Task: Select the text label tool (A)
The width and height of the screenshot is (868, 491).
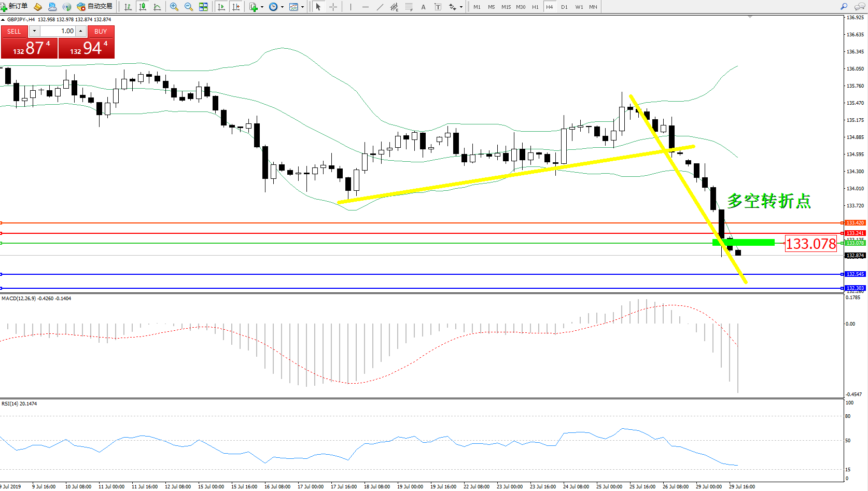Action: 423,7
